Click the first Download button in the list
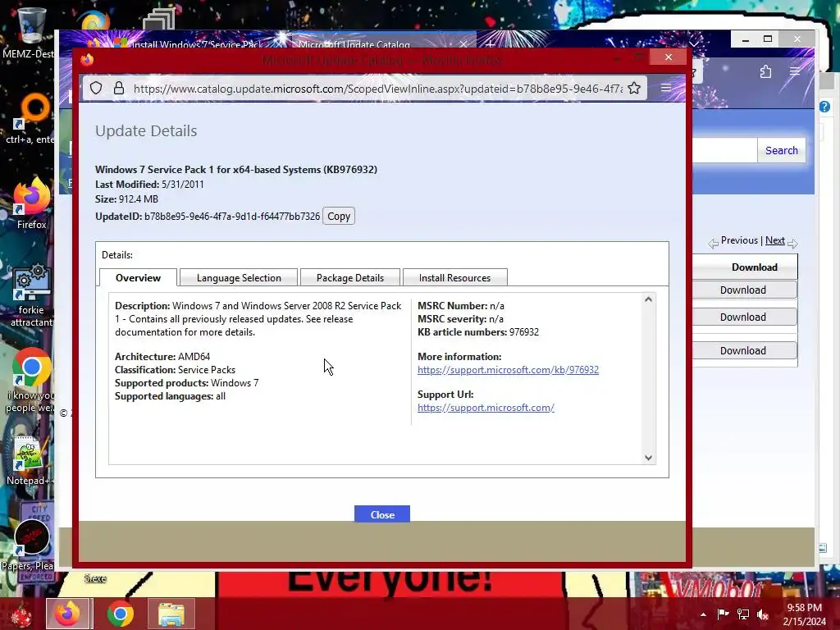 tap(743, 290)
